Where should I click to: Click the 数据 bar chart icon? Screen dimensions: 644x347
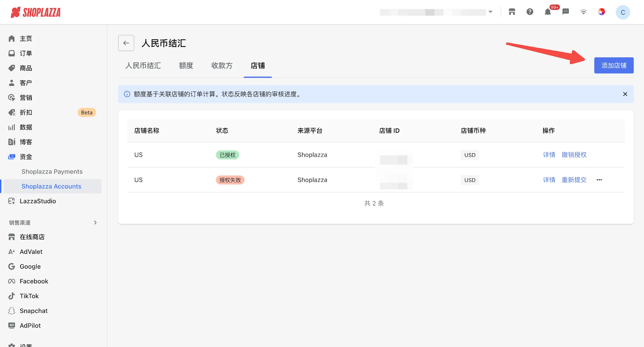pyautogui.click(x=12, y=127)
